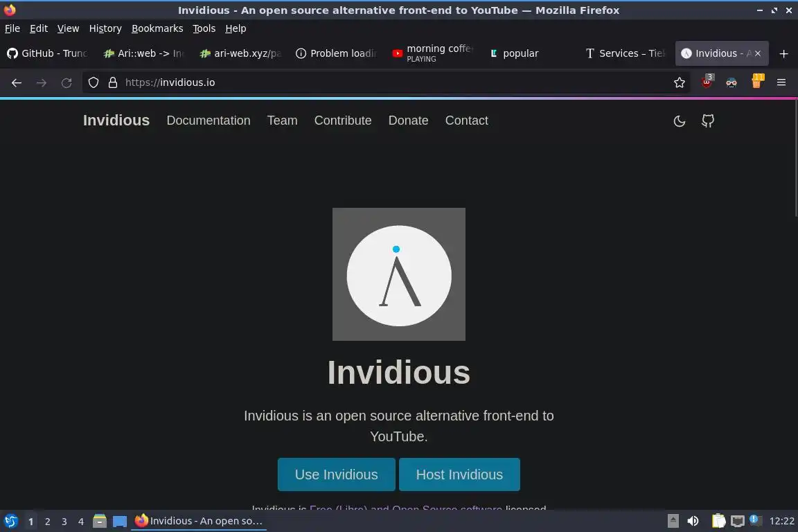The image size is (798, 532).
Task: Go back using the back arrow
Action: click(x=17, y=82)
